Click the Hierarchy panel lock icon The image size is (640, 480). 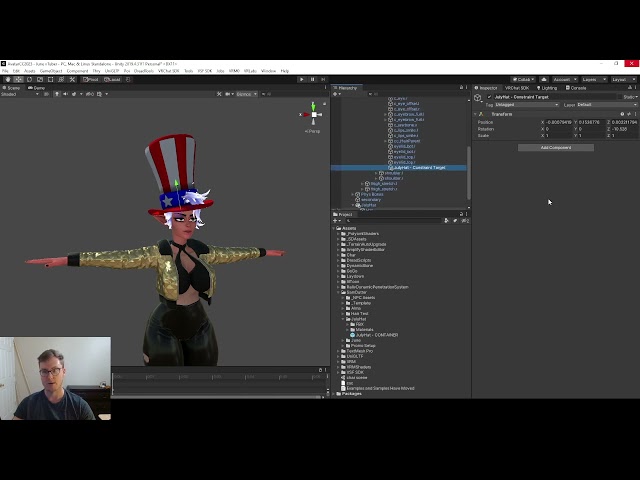pyautogui.click(x=462, y=88)
